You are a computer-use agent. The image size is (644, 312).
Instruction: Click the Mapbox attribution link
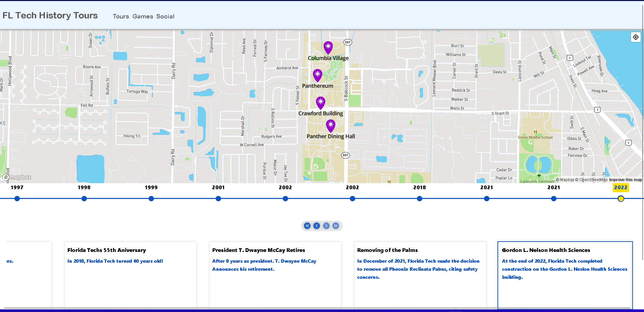565,180
